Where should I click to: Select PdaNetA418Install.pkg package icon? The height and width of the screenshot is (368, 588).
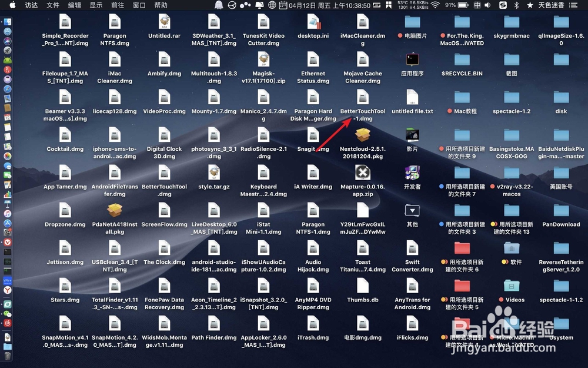click(115, 210)
